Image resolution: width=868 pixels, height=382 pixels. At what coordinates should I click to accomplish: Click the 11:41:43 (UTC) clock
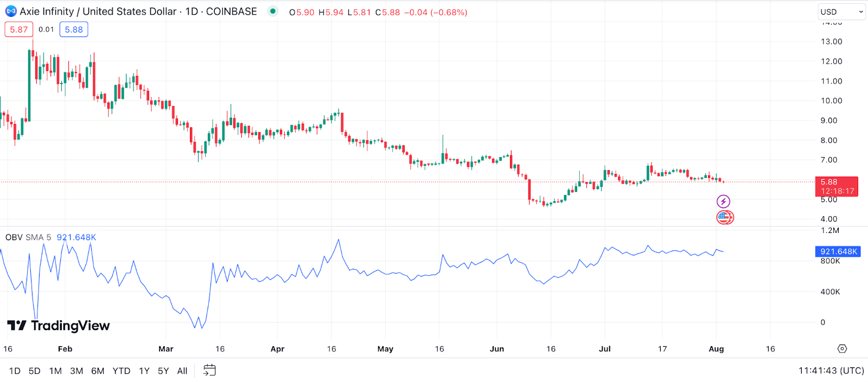[831, 371]
